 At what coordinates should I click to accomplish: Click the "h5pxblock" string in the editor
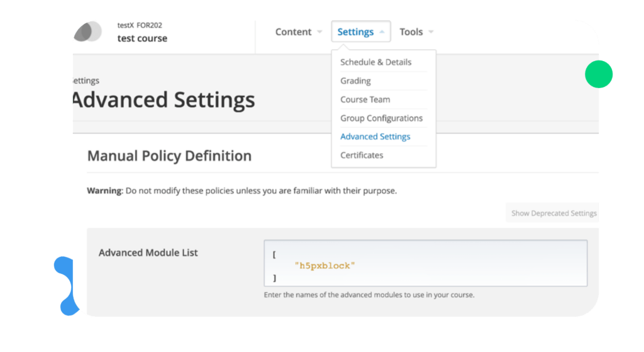[325, 266]
